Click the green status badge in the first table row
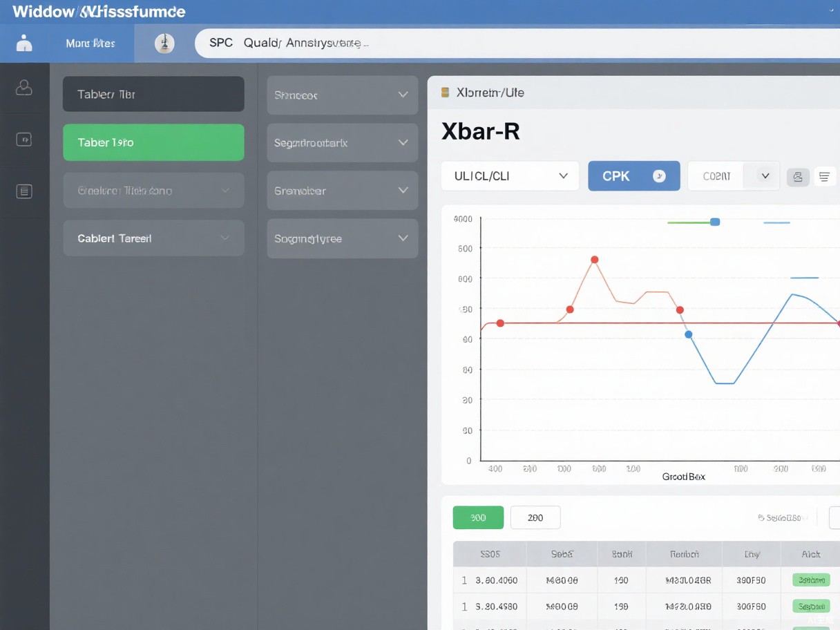This screenshot has height=630, width=840. point(812,580)
